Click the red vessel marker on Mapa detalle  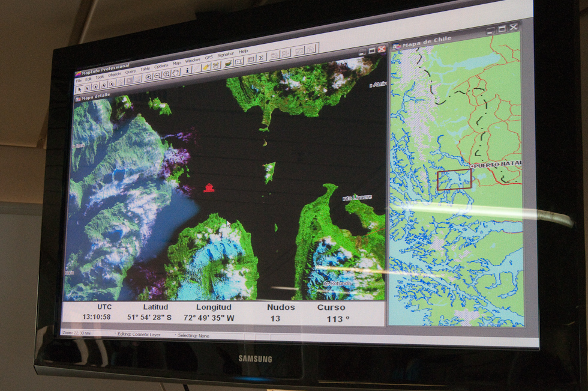tap(210, 188)
